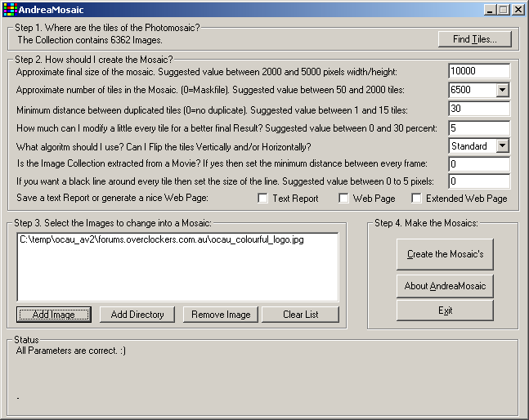Focus the final mosaic size field
Viewport: 529px width, 420px height.
[x=479, y=71]
